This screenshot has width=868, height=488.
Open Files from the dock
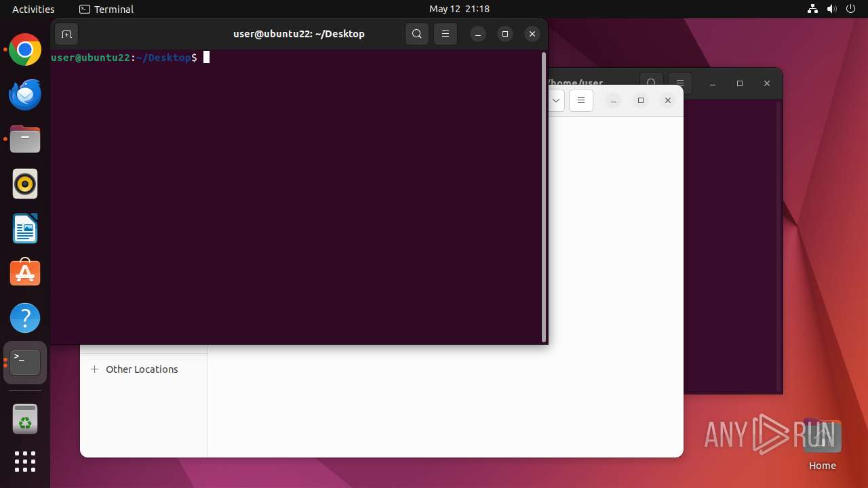[25, 140]
